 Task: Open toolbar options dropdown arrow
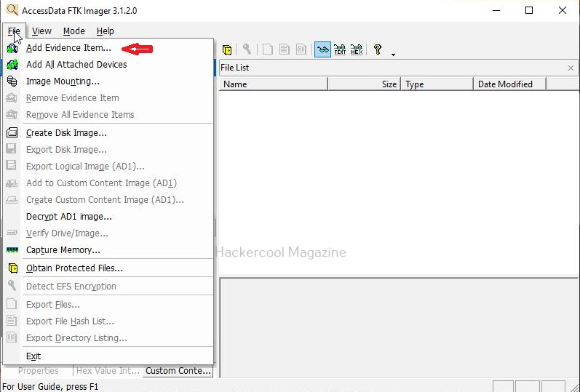pos(393,54)
